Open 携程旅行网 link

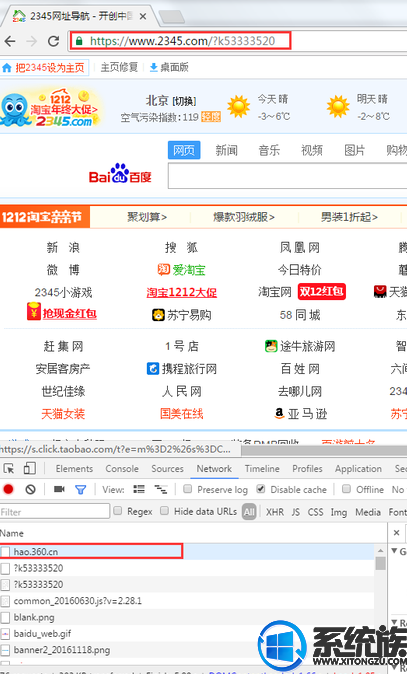coord(181,369)
